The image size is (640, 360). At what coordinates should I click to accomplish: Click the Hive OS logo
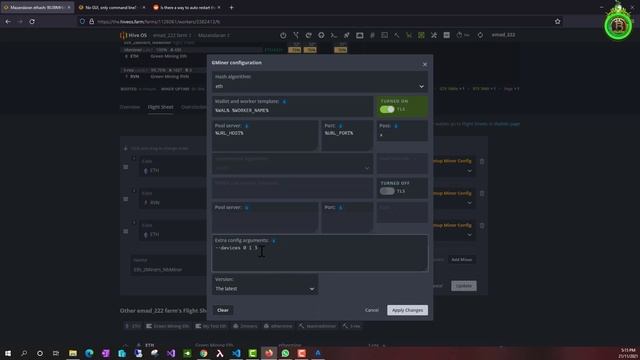[x=133, y=36]
